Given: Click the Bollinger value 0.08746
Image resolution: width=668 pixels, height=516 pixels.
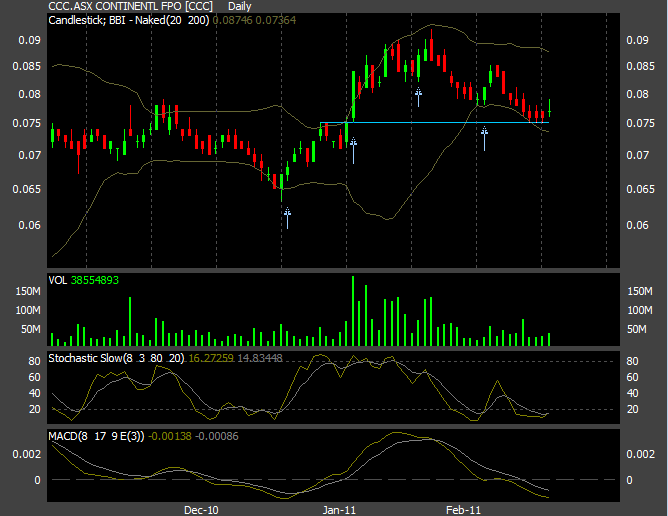Looking at the screenshot, I should [232, 20].
